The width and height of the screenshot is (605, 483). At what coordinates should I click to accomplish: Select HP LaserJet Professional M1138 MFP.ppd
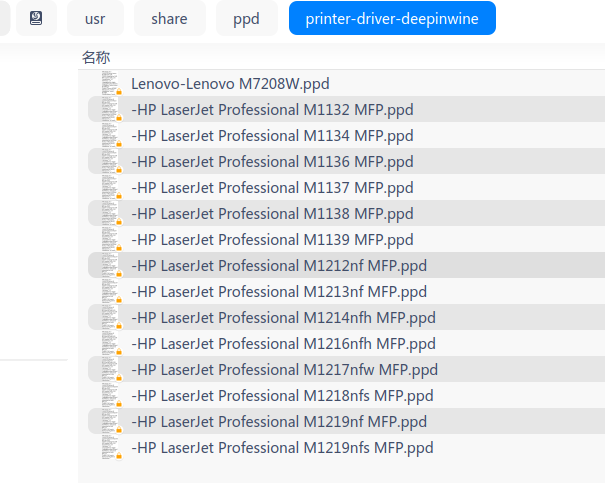pos(272,214)
